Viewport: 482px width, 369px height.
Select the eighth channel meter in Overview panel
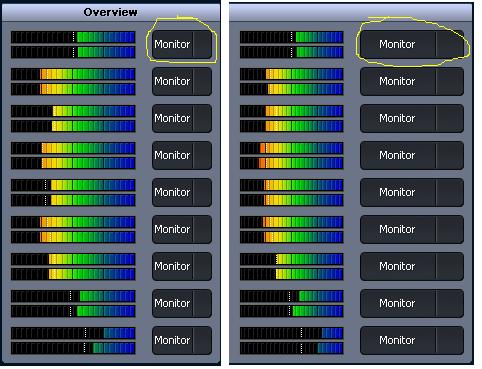tap(73, 304)
